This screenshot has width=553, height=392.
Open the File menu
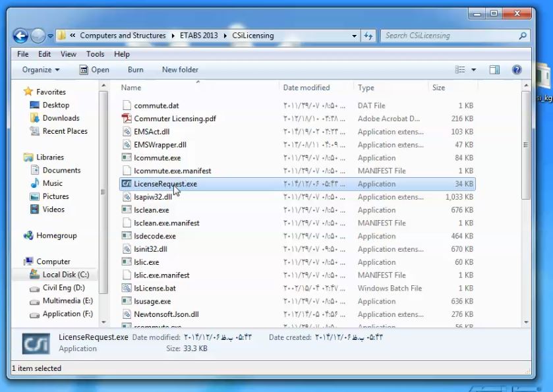pyautogui.click(x=23, y=54)
